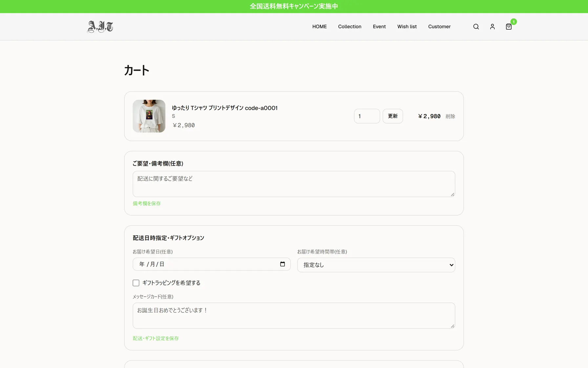Open the shopping cart icon
This screenshot has height=368, width=588.
(509, 27)
